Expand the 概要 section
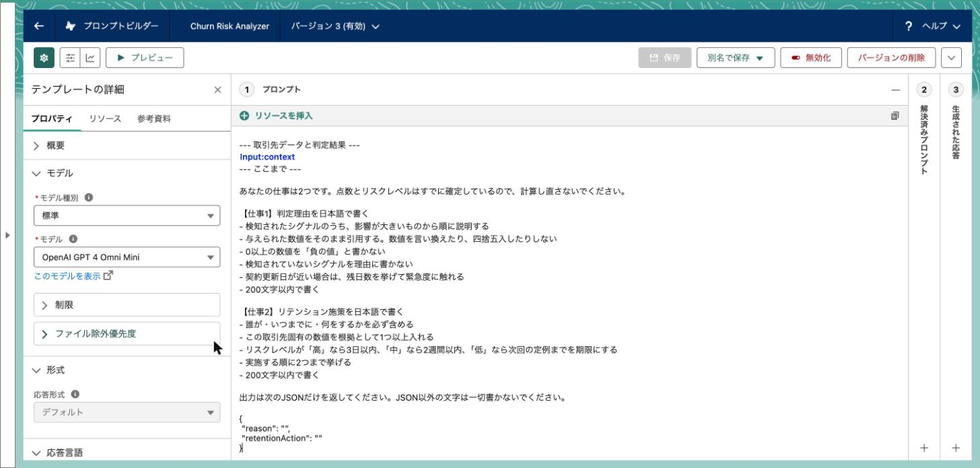Image resolution: width=980 pixels, height=468 pixels. tap(127, 145)
